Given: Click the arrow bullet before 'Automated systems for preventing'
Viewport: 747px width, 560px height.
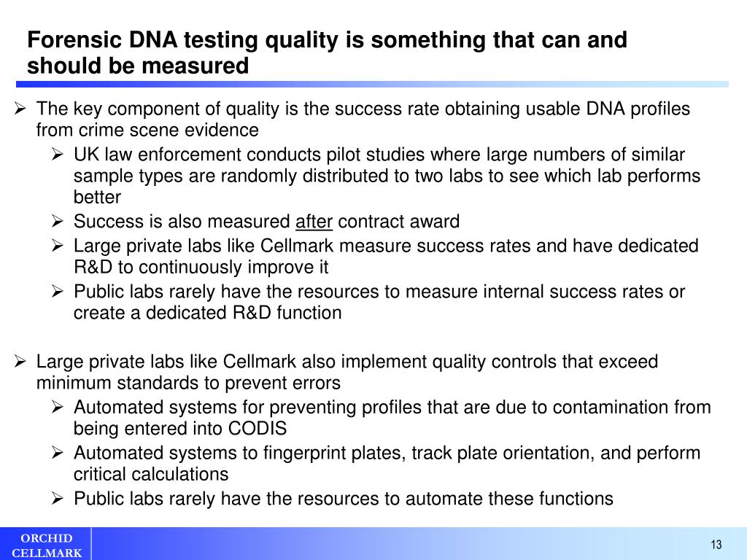Looking at the screenshot, I should click(57, 407).
